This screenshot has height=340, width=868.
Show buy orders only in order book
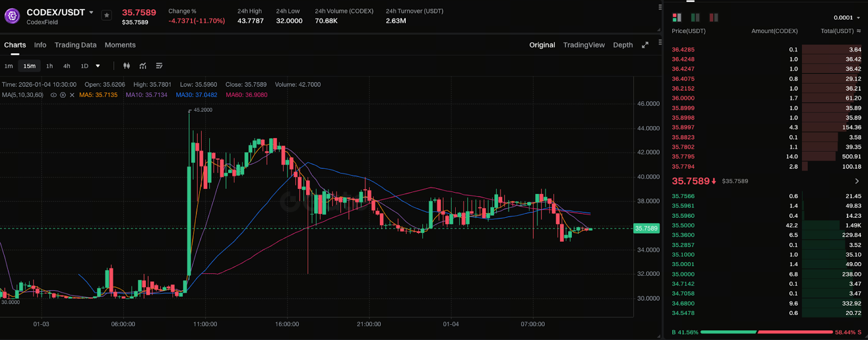pyautogui.click(x=695, y=17)
